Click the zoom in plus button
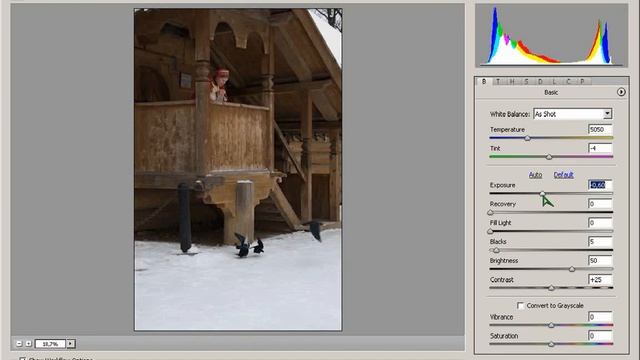640x360 pixels. (x=28, y=344)
